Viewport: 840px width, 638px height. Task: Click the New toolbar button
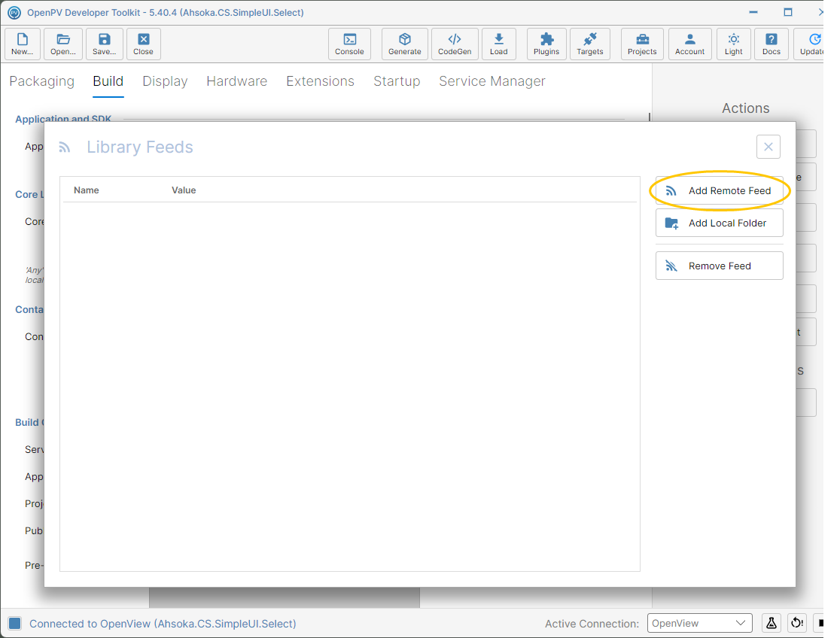(x=22, y=44)
